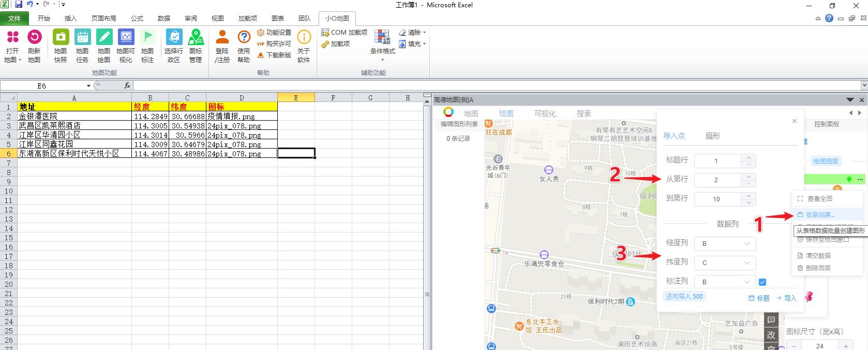
Task: Select column D header
Action: 242,97
